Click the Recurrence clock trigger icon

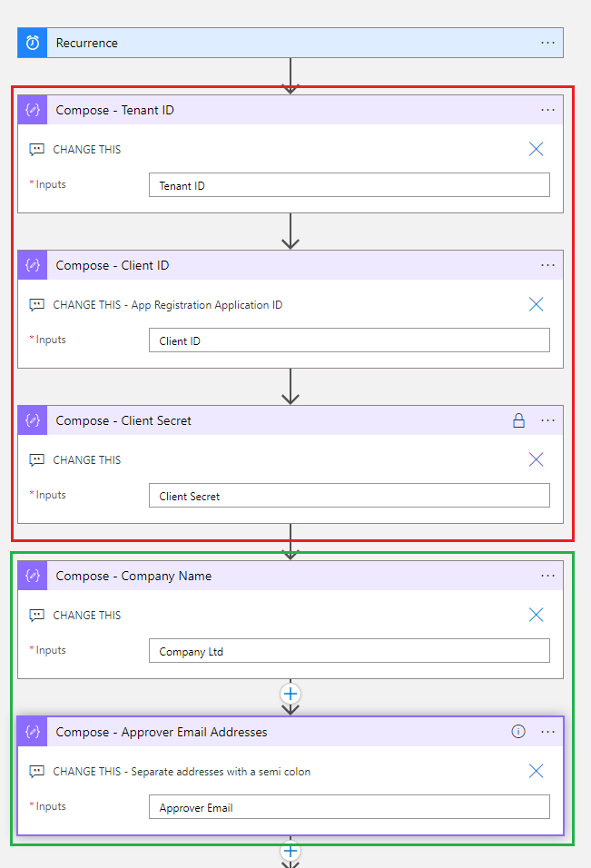33,43
